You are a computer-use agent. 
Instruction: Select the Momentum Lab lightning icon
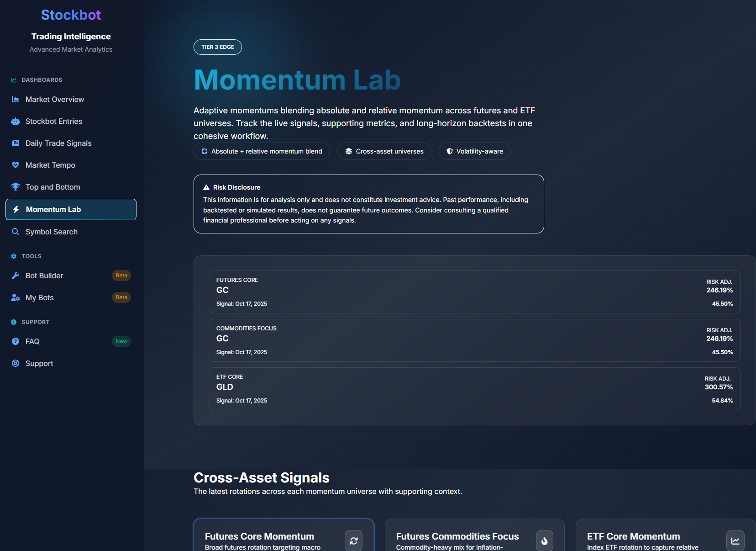click(x=15, y=209)
